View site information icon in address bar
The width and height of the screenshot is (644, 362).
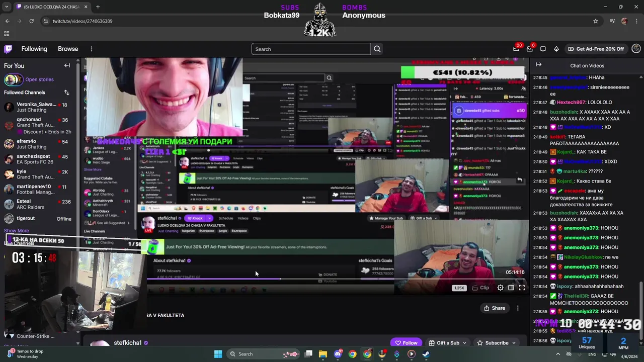46,21
